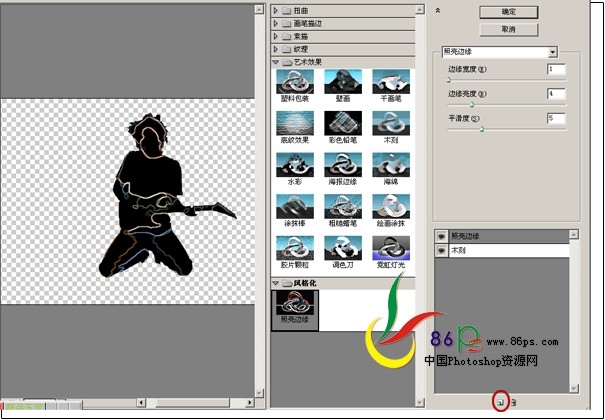Viewport: 605px width, 420px height.
Task: Select the 涂抹棒 (Smudge Stick) filter thumbnail
Action: pyautogui.click(x=295, y=206)
